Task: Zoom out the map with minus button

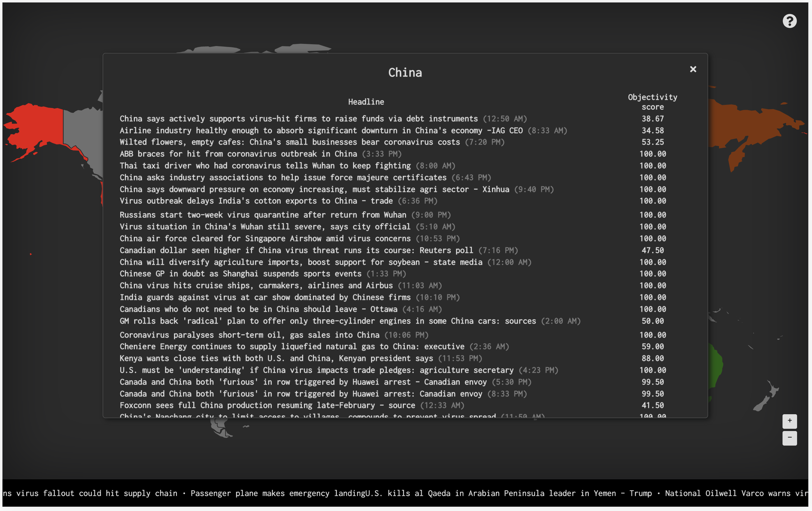Action: [789, 438]
